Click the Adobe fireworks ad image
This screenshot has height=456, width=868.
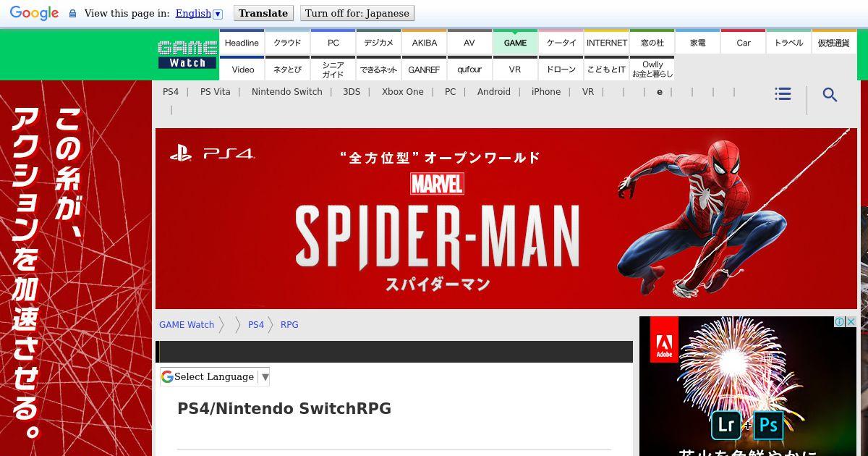tap(748, 387)
